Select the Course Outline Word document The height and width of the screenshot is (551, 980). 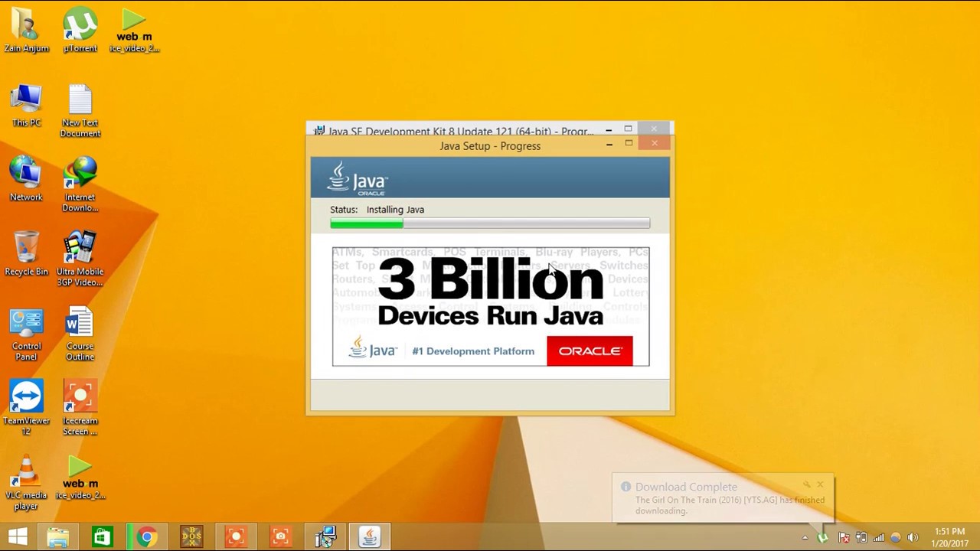tap(80, 334)
